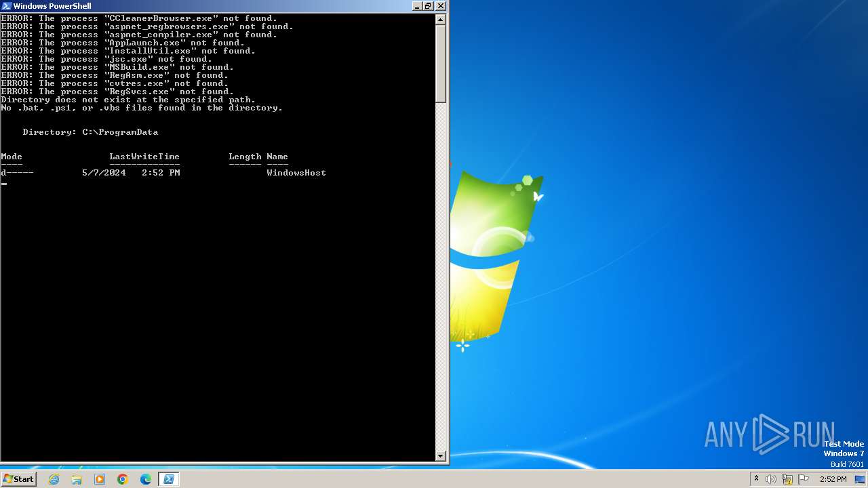Open Windows Explorer folder icon in taskbar

77,479
